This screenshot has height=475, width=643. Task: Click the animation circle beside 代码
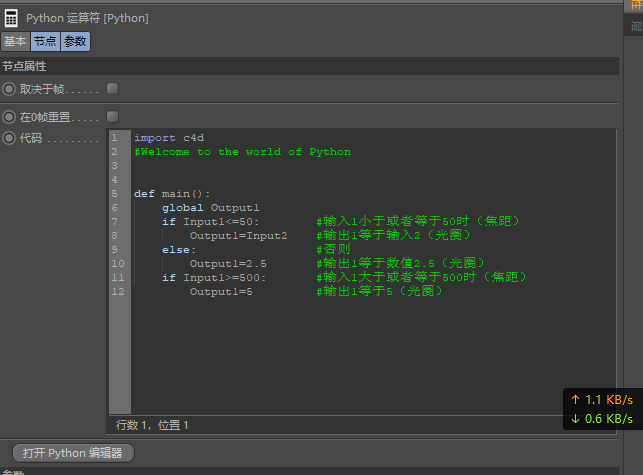click(9, 138)
